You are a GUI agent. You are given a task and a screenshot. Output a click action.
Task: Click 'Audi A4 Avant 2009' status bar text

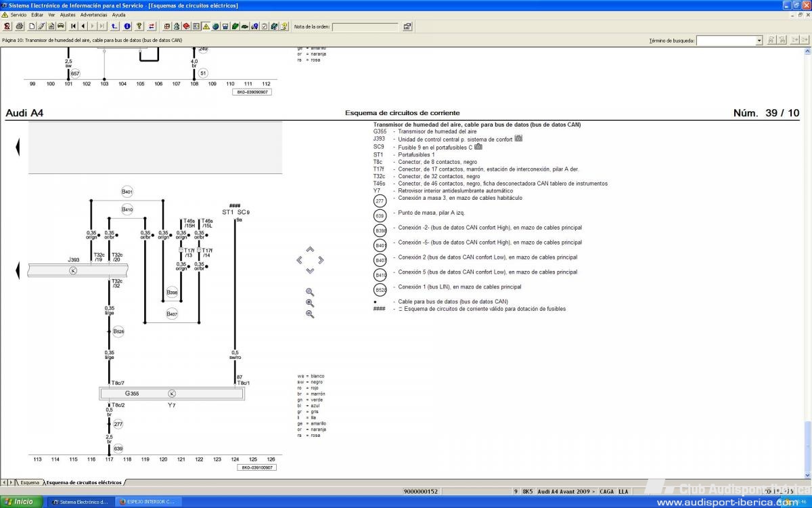pos(567,491)
